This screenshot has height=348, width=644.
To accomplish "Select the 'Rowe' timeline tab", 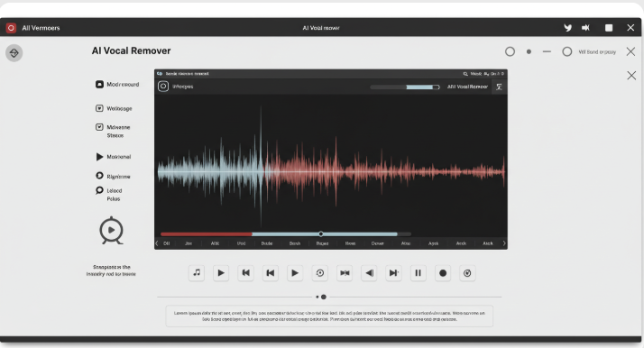I will coord(350,243).
